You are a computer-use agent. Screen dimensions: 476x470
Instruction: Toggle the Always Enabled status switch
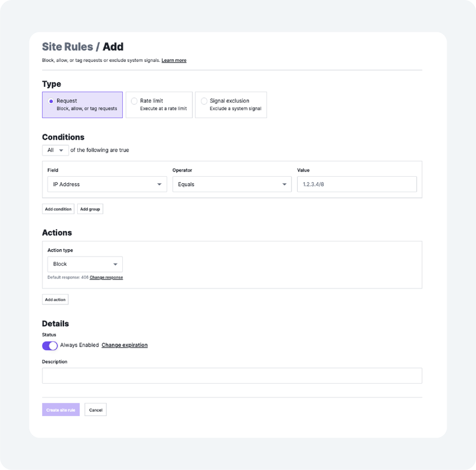(x=50, y=346)
